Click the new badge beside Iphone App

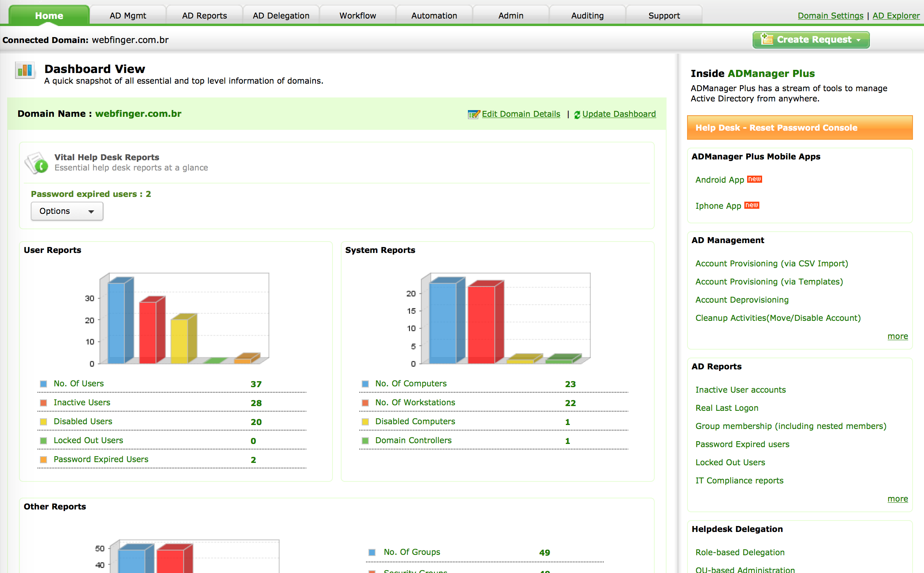point(751,205)
